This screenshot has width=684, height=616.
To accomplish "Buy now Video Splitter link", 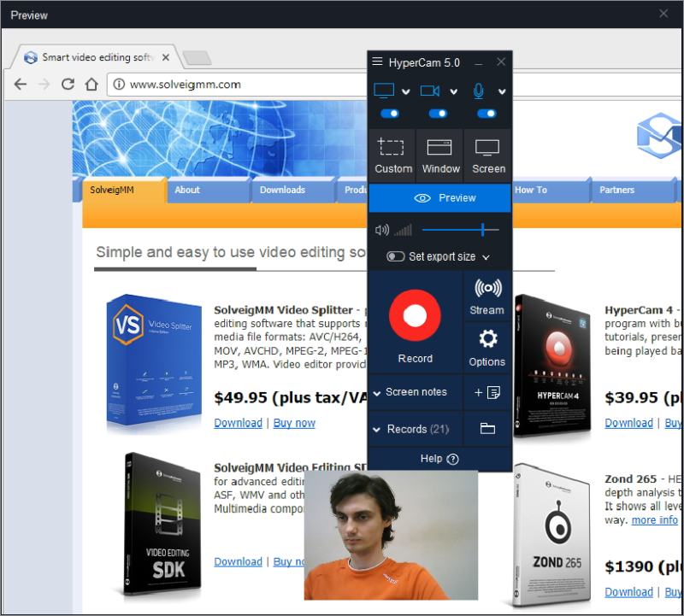I will pos(294,423).
